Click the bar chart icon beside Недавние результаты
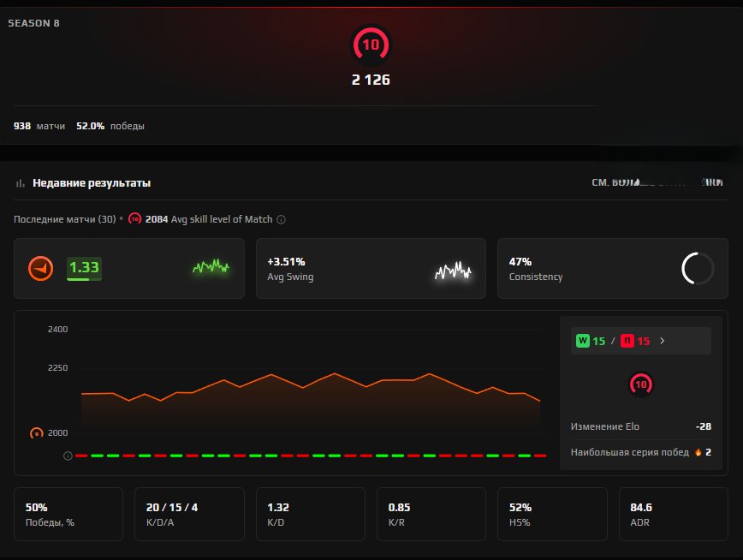 [21, 183]
